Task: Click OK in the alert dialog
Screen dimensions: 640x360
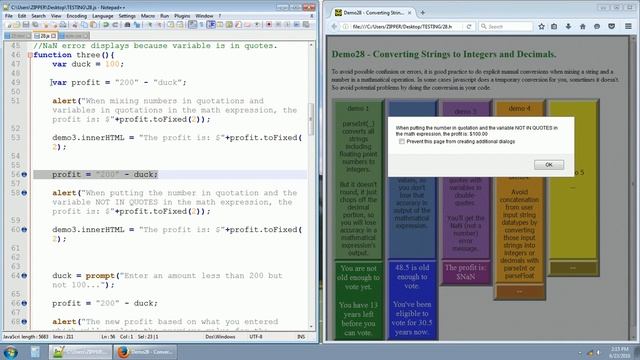Action: (549, 164)
